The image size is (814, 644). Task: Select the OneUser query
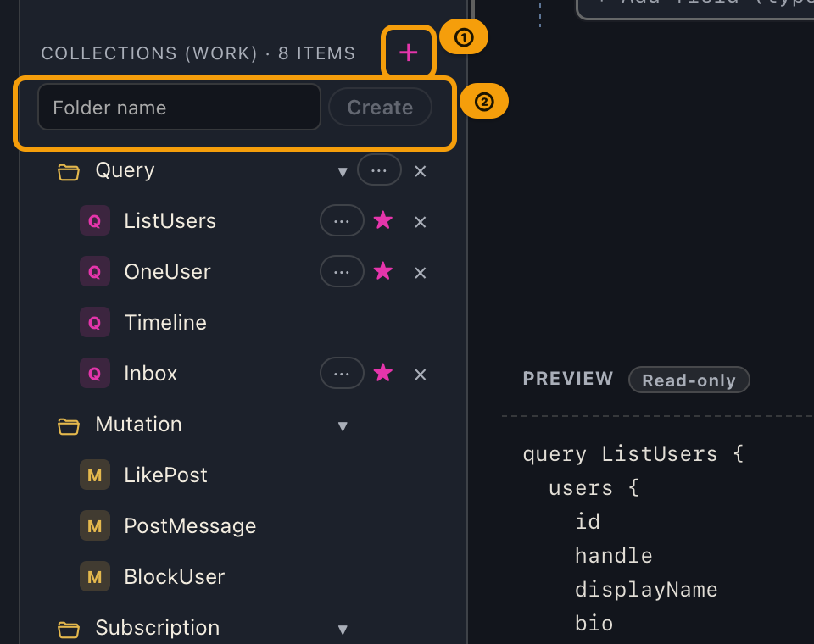[x=168, y=272]
